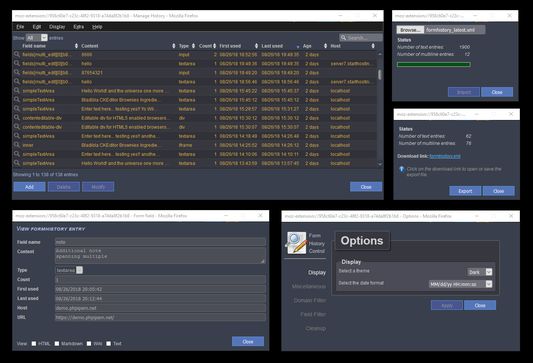The width and height of the screenshot is (533, 363).
Task: Click the Form History Control logo in Options
Action: (296, 243)
